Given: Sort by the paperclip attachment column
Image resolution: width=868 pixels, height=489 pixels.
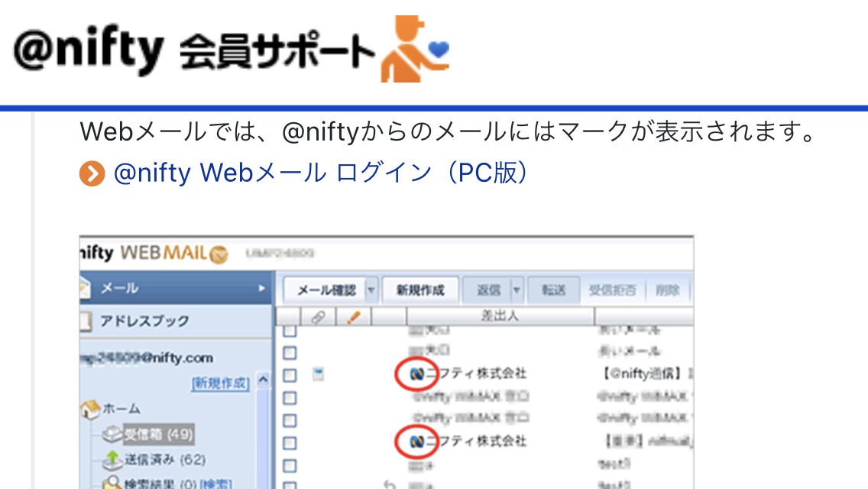Looking at the screenshot, I should 317,317.
